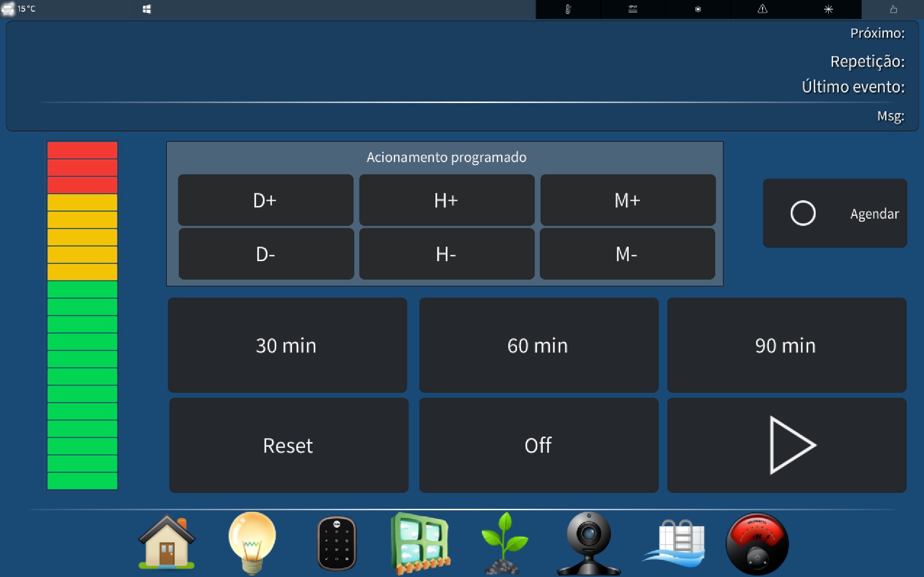Select the snowflake tab in top bar
Screen dimensions: 924x577
tap(828, 9)
